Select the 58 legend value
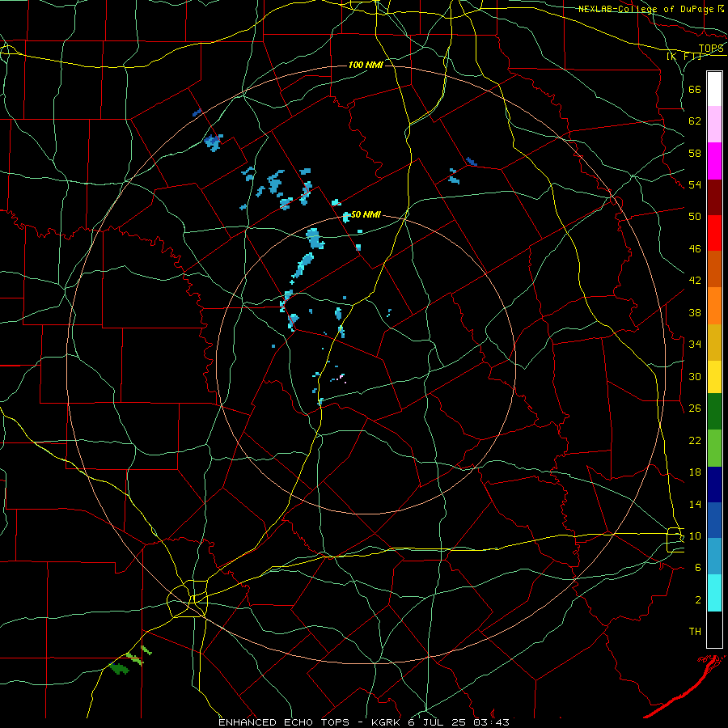The width and height of the screenshot is (728, 728). click(695, 153)
